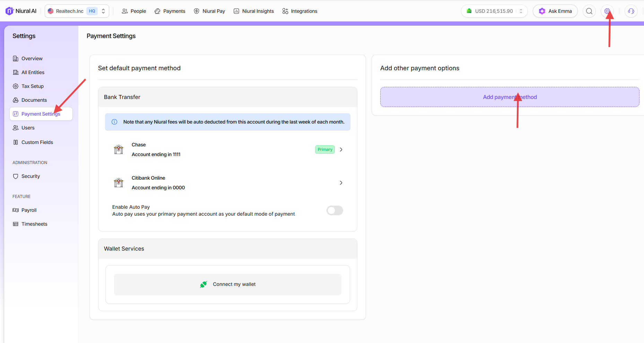Open the People menu
The height and width of the screenshot is (343, 644).
point(134,11)
